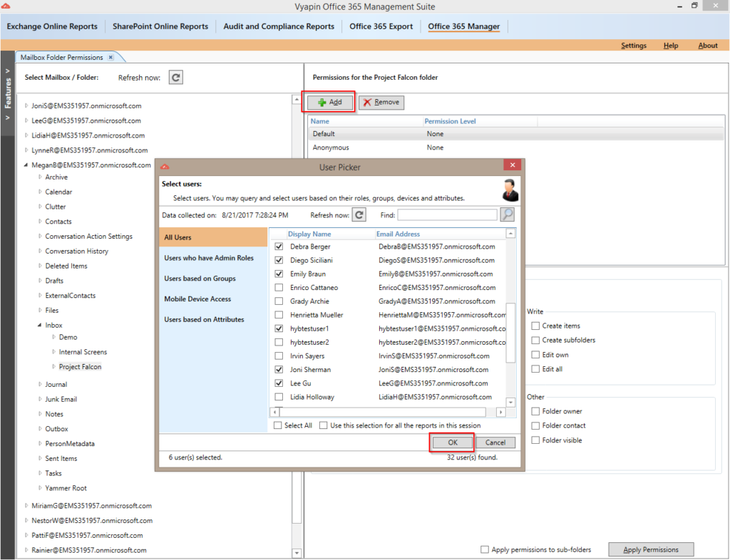The height and width of the screenshot is (560, 730).
Task: Click Apply Permissions button
Action: pyautogui.click(x=651, y=549)
